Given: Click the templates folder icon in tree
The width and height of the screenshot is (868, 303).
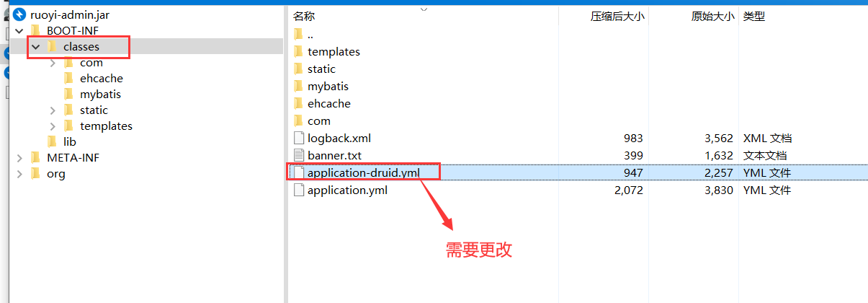Looking at the screenshot, I should pos(69,126).
